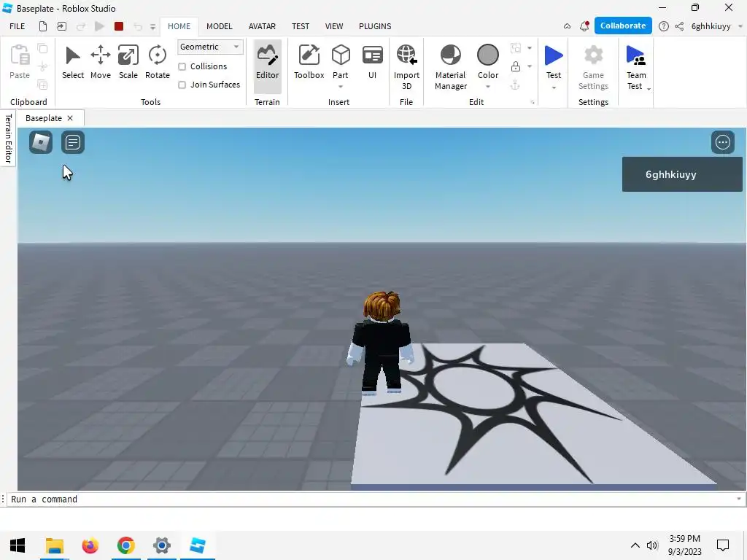
Task: Open the group tool dropdown arrow
Action: pos(530,47)
